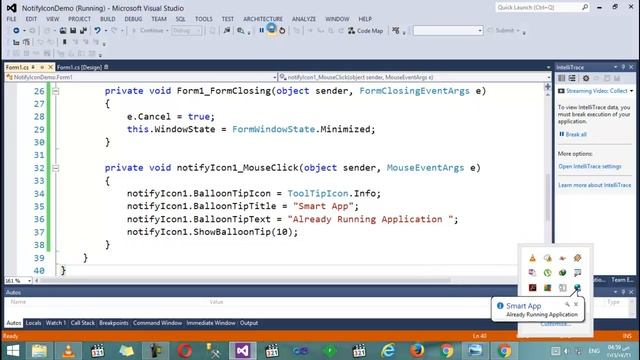Switch to the Locals tab
This screenshot has width=640, height=360.
(33, 323)
